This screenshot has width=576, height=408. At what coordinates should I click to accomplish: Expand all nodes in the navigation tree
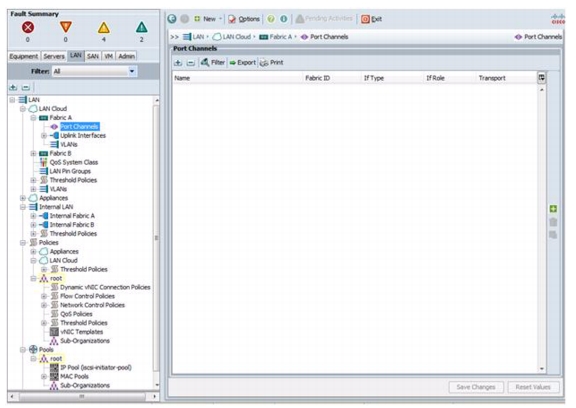click(x=14, y=87)
